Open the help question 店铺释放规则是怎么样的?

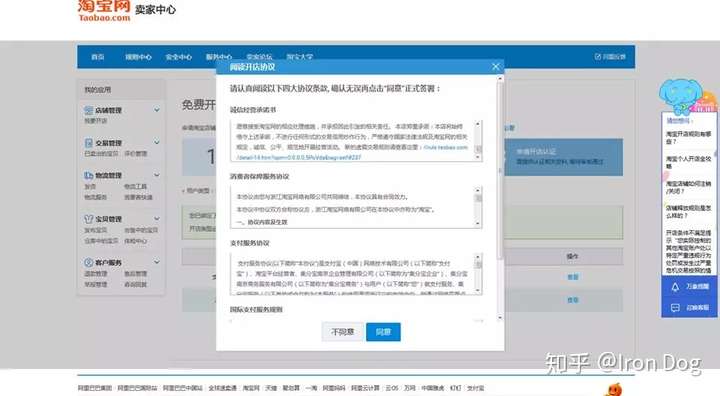pos(689,211)
